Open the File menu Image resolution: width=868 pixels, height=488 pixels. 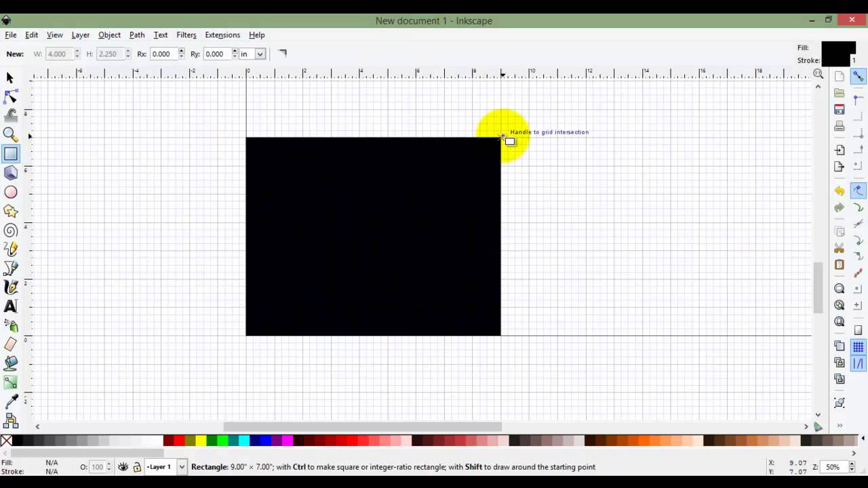tap(11, 35)
